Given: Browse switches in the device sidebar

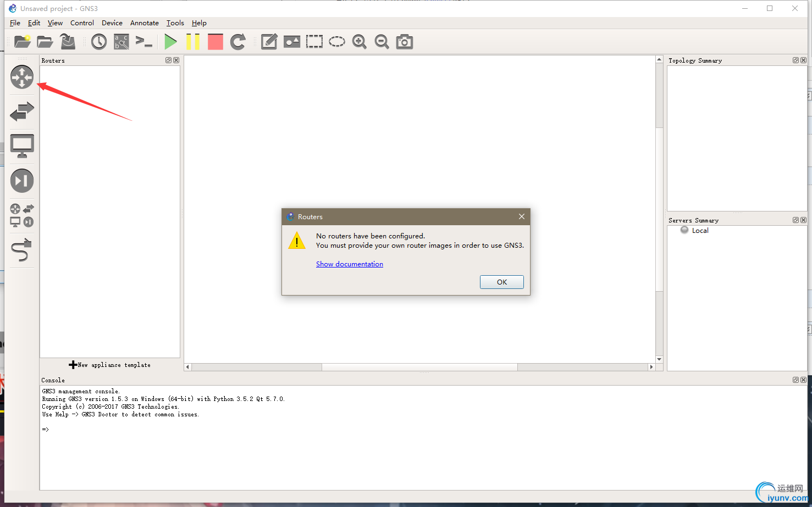Looking at the screenshot, I should pos(22,112).
